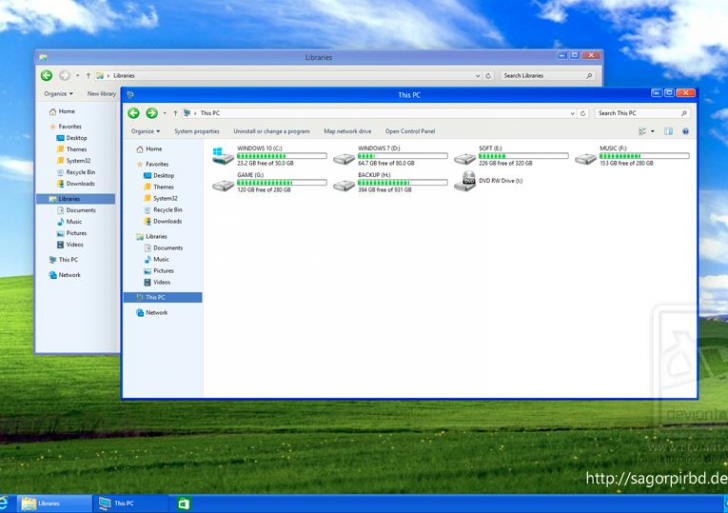Open the Store icon on the taskbar
This screenshot has height=513, width=728.
(184, 503)
